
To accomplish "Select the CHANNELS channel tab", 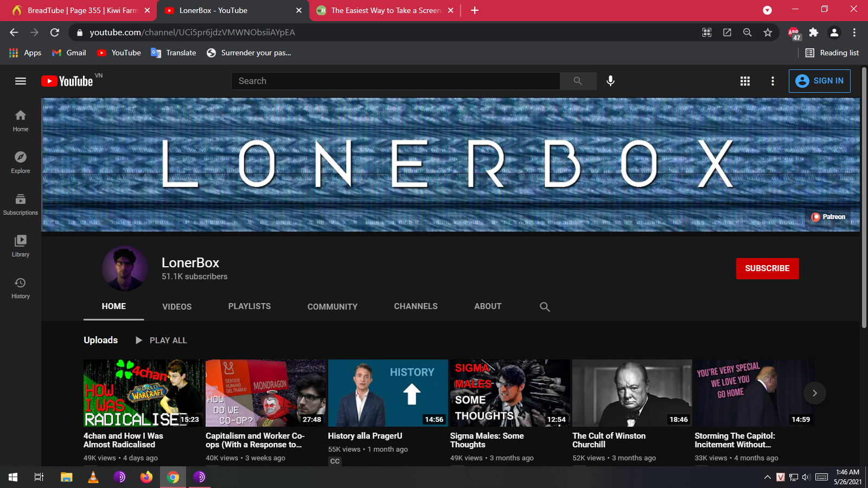I will 416,306.
